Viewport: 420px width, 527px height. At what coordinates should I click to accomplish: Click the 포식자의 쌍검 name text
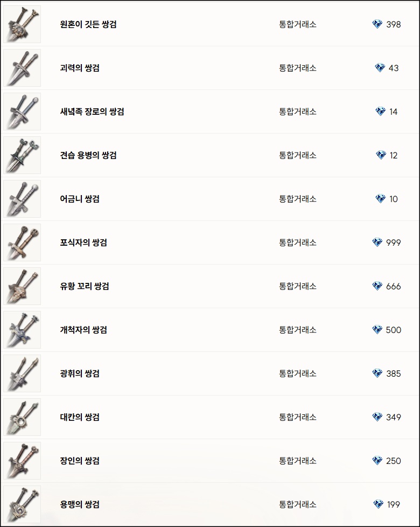[83, 242]
